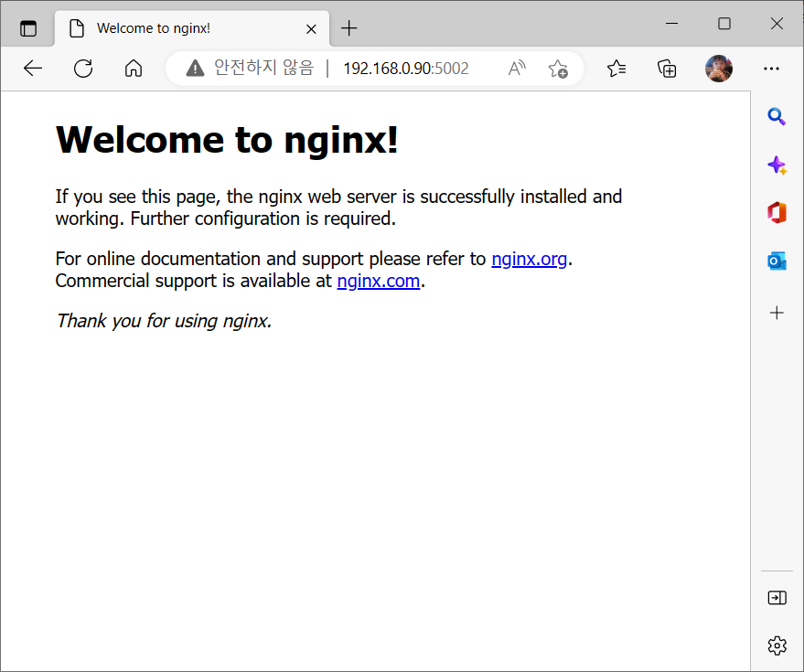
Task: Add this page to favorites
Action: coord(558,68)
